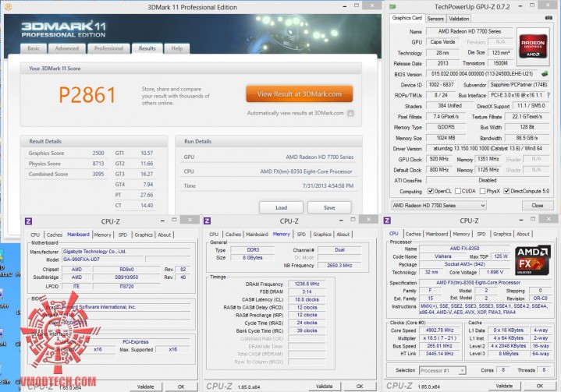Click the Driver Version field in GPU-Z
The width and height of the screenshot is (561, 392).
[x=488, y=149]
